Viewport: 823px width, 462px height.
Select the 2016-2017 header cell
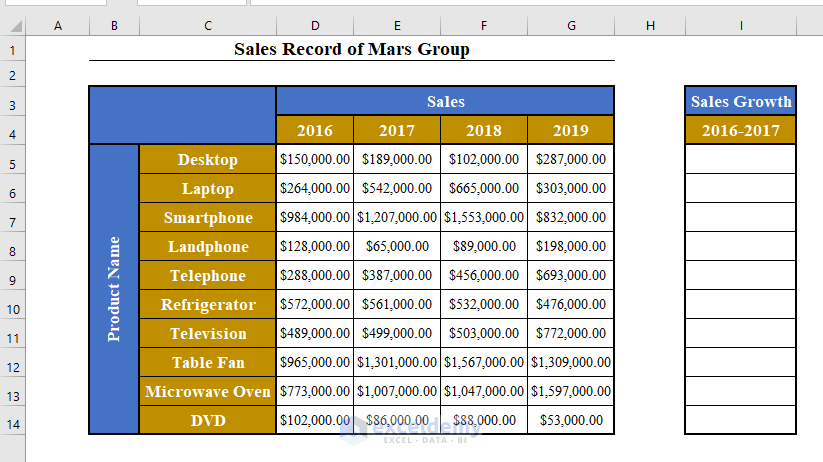tap(740, 130)
